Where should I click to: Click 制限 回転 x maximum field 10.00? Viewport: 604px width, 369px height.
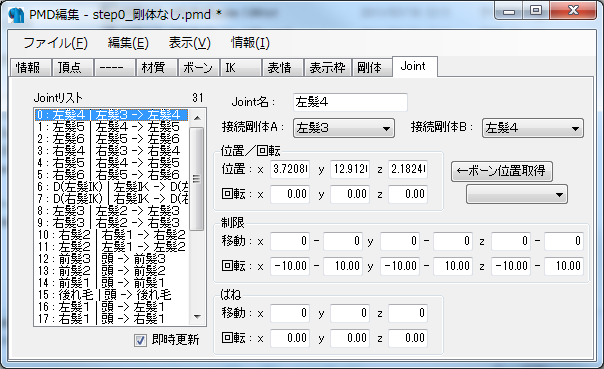[x=343, y=266]
